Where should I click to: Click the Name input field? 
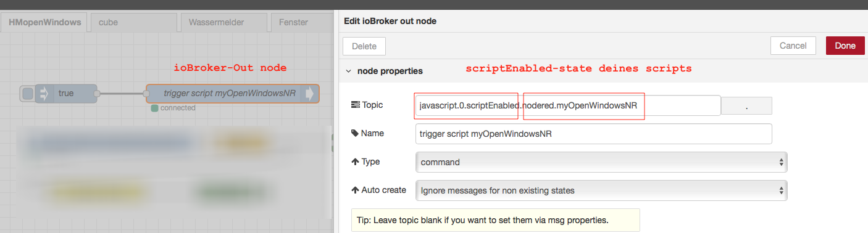[594, 134]
